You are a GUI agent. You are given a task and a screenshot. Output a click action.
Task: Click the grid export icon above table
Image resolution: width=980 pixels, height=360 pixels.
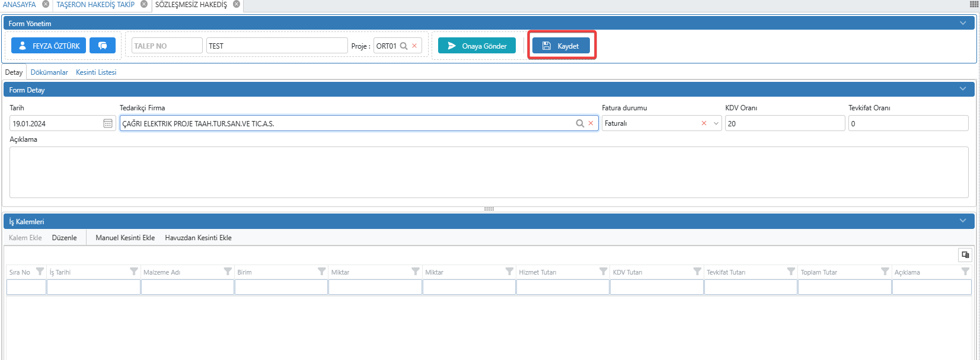coord(965,255)
